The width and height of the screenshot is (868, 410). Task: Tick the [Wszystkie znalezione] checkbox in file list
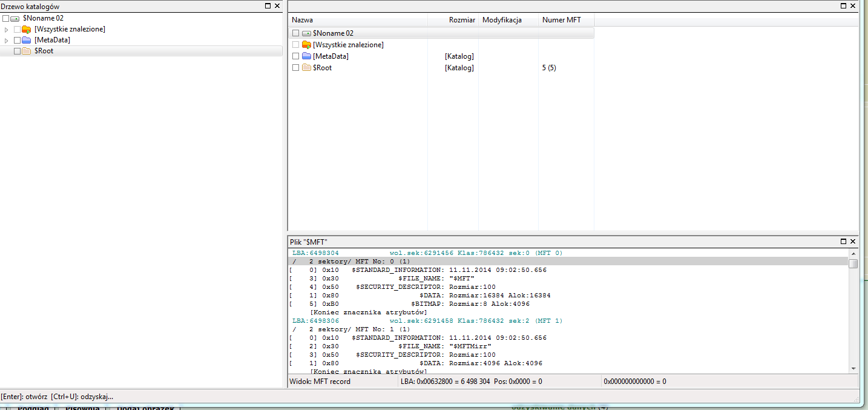(295, 45)
